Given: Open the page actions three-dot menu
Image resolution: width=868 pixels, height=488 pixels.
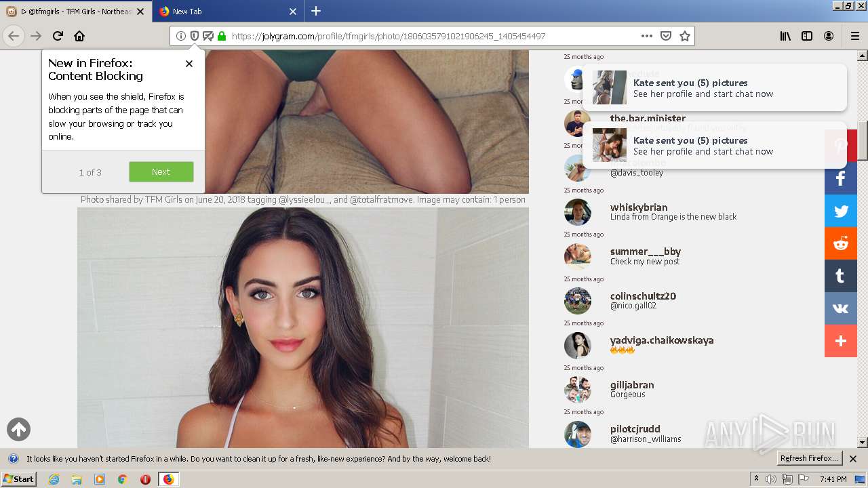Looking at the screenshot, I should coord(647,36).
